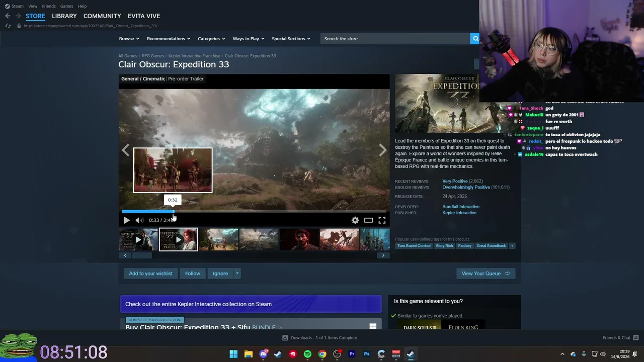Play the trailer video
The height and width of the screenshot is (362, 644).
[x=126, y=220]
